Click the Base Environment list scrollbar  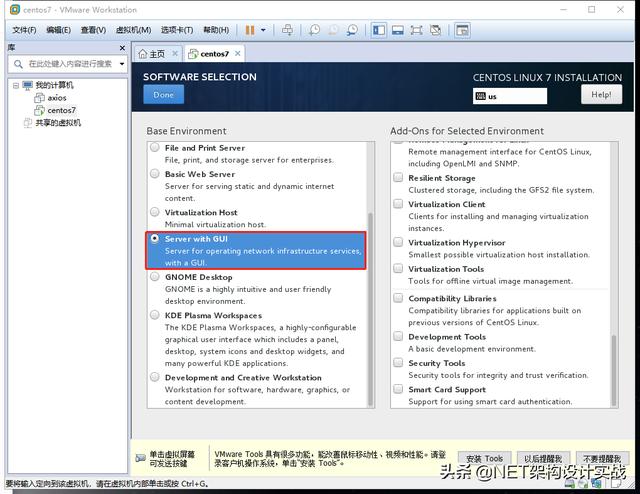pyautogui.click(x=371, y=308)
